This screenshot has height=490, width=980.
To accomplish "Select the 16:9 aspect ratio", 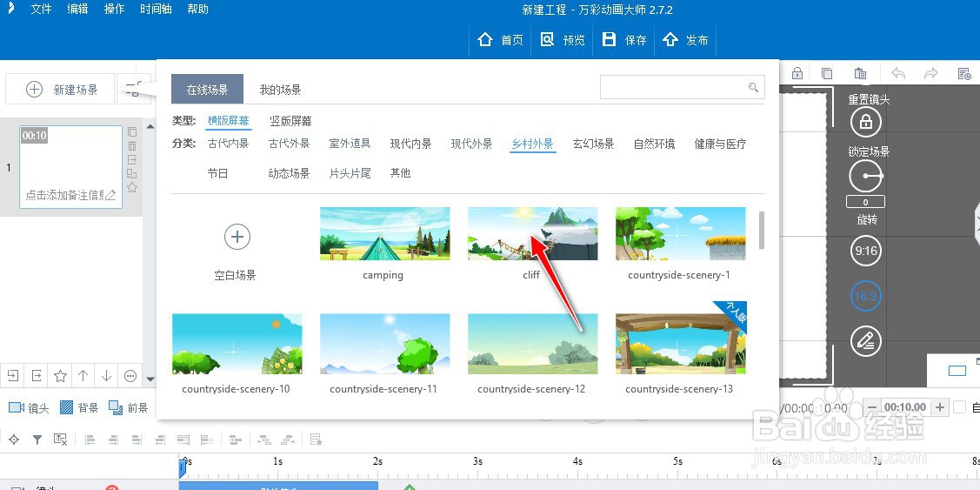I will pos(865,296).
